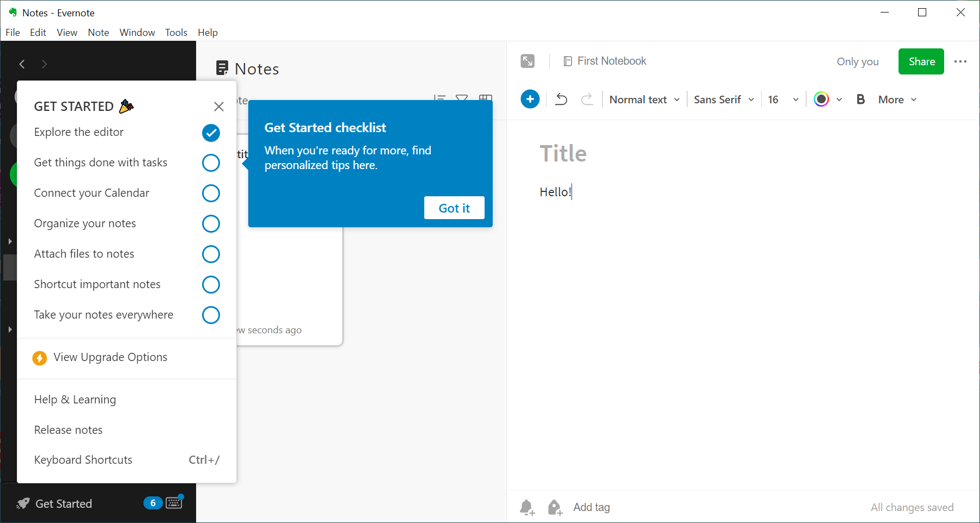The image size is (980, 523).
Task: Open Release notes
Action: (68, 430)
